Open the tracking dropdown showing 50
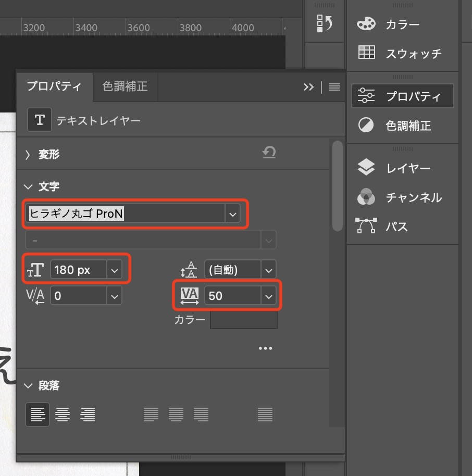This screenshot has width=472, height=476. click(268, 296)
